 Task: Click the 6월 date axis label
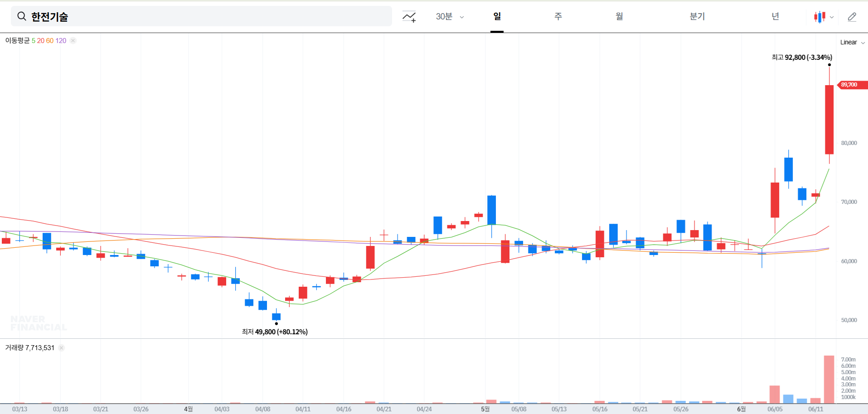741,409
